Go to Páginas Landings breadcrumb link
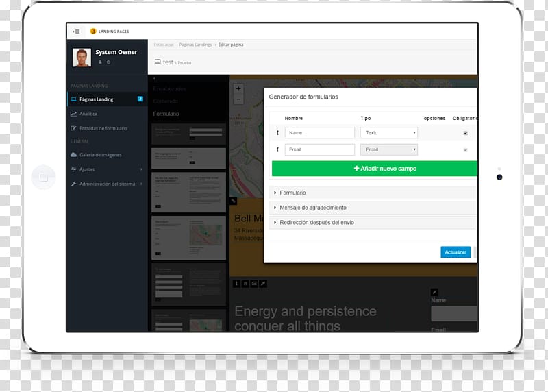Screen dimensions: 548x392 pyautogui.click(x=195, y=45)
